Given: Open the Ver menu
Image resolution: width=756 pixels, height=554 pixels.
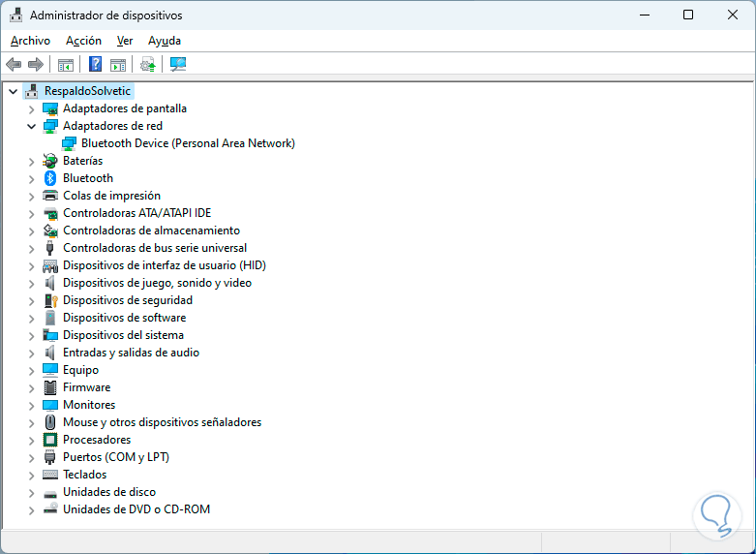Looking at the screenshot, I should pyautogui.click(x=125, y=41).
